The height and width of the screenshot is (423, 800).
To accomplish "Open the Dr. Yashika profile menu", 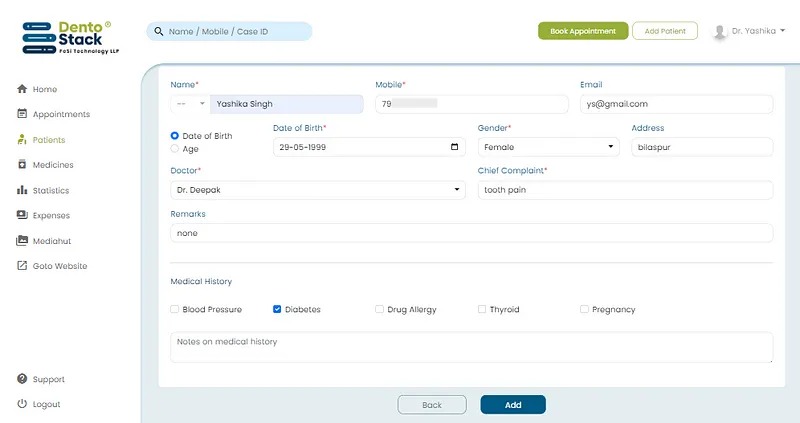I will pos(749,31).
